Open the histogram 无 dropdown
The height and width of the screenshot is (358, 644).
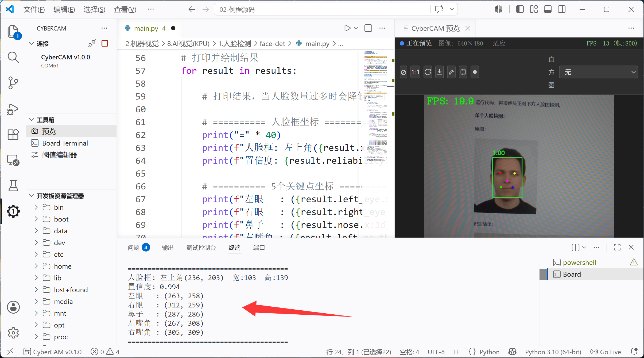[598, 72]
